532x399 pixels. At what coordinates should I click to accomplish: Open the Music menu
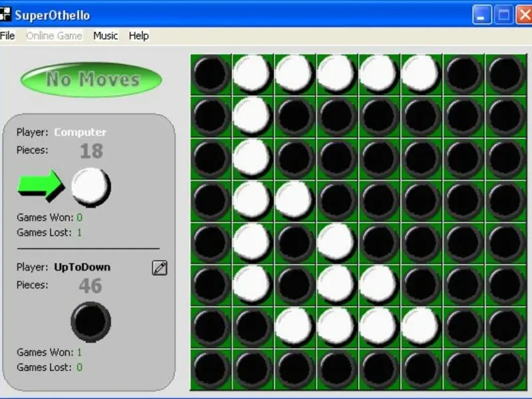click(106, 36)
